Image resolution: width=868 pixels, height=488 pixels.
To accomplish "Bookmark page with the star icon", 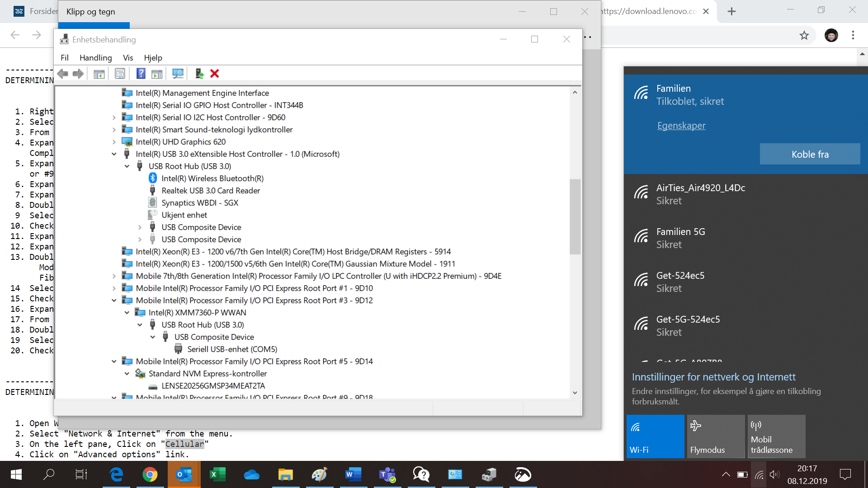I will tap(804, 35).
